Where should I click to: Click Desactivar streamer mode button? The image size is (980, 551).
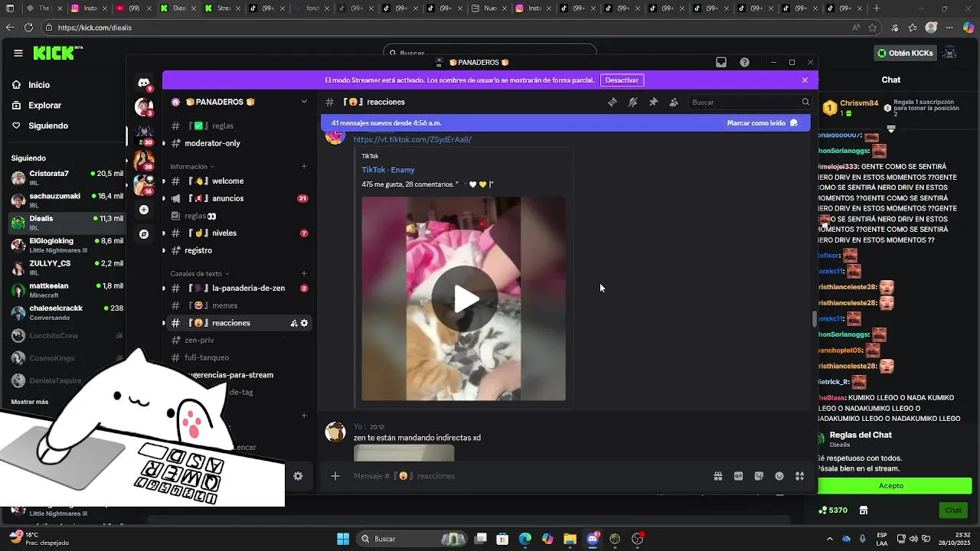click(x=622, y=80)
